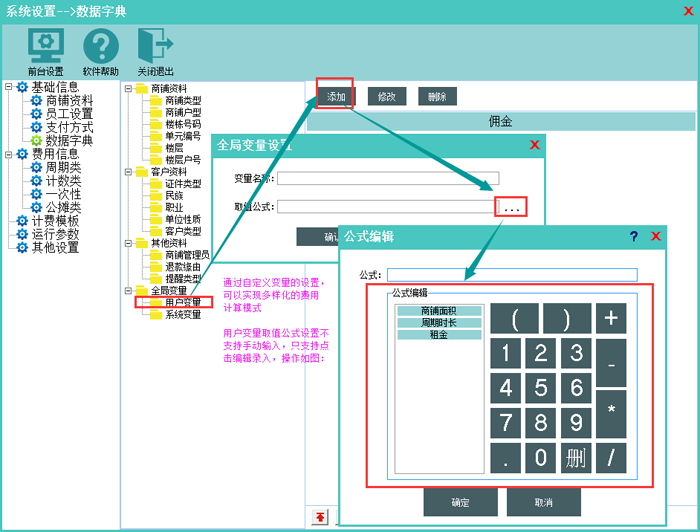Screen dimensions: 700x532
Task: Click 确定 in the 公式编辑 dialog
Action: [460, 502]
